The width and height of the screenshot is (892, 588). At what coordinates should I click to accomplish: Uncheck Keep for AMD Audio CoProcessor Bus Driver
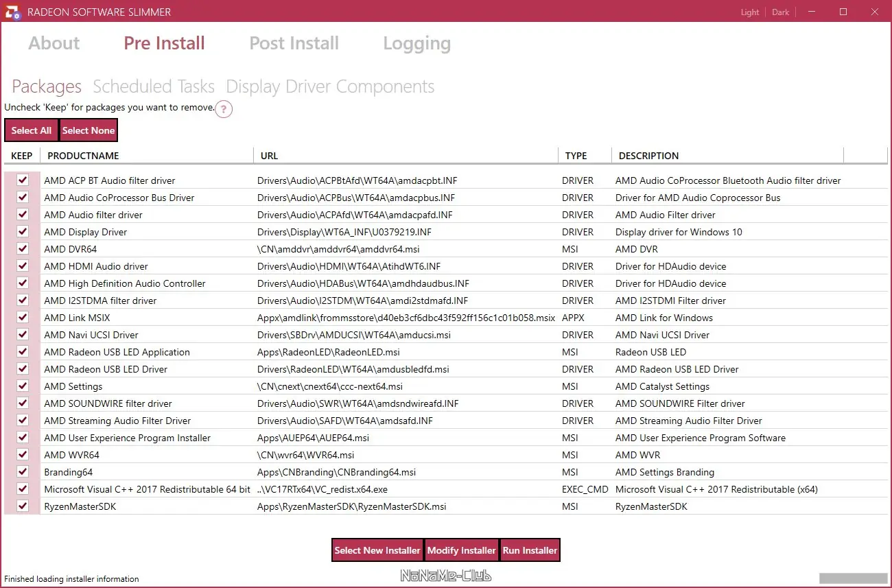click(23, 198)
